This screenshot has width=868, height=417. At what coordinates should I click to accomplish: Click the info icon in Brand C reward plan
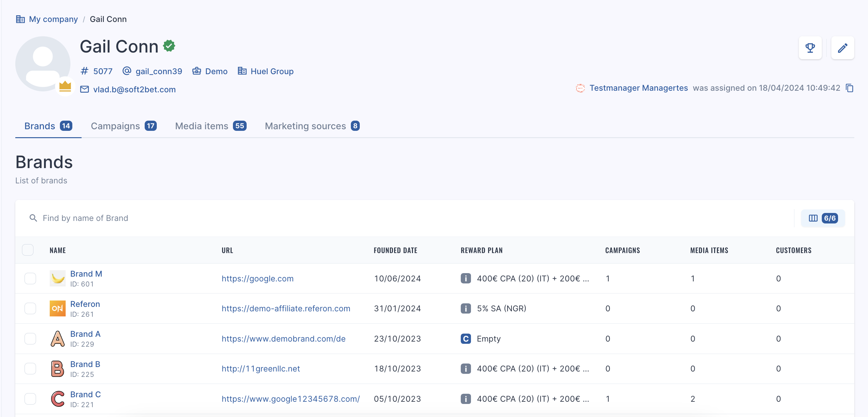pos(465,399)
